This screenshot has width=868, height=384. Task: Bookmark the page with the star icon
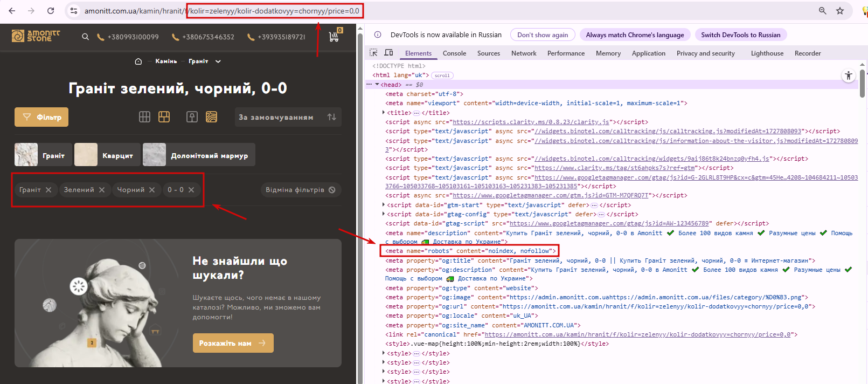coord(840,11)
